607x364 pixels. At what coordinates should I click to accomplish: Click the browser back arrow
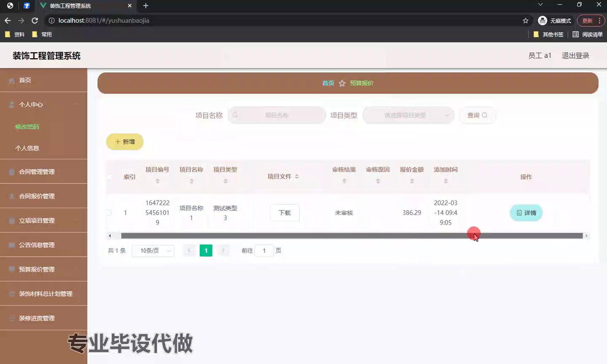pos(8,21)
